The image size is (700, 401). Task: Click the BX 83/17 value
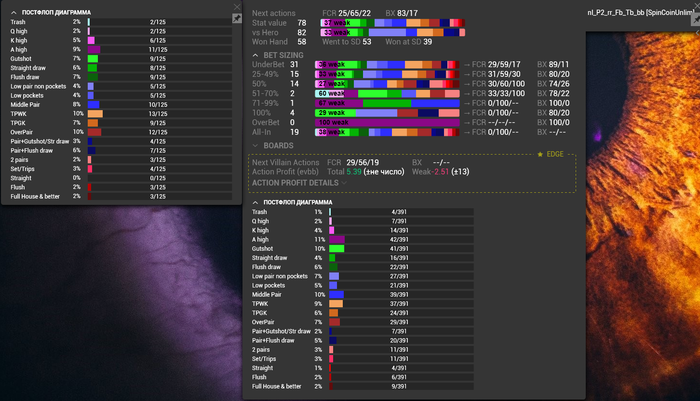(402, 13)
